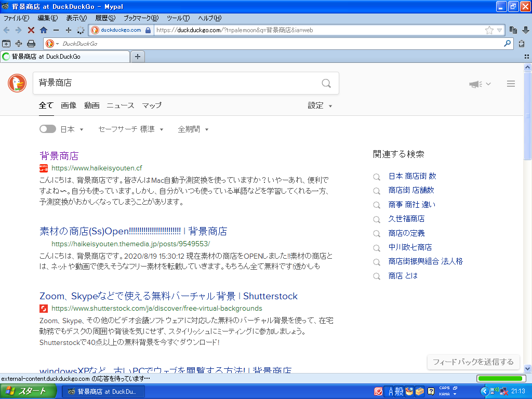Go forward with the browser forward arrow

18,30
